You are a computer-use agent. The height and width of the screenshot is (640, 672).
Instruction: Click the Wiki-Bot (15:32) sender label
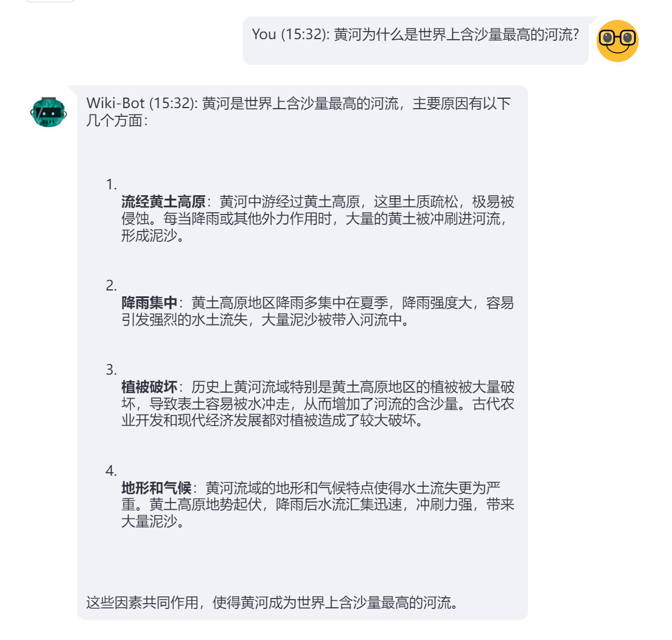coord(142,103)
